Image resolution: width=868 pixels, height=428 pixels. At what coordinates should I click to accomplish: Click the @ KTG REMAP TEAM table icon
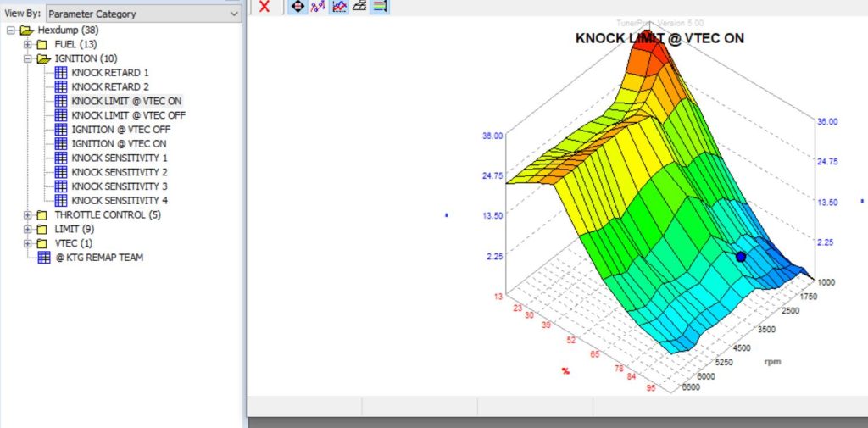tap(45, 258)
